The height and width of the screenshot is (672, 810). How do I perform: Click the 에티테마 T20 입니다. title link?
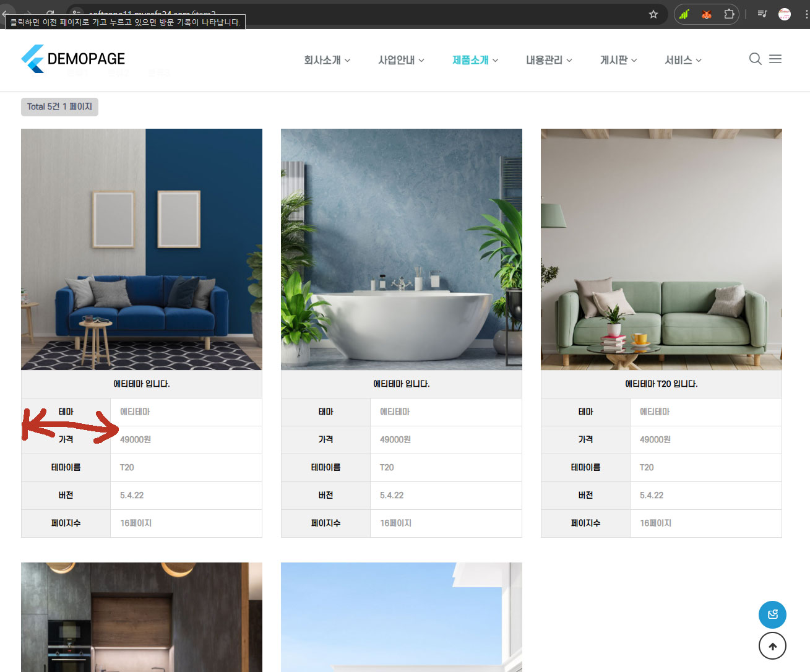tap(661, 384)
